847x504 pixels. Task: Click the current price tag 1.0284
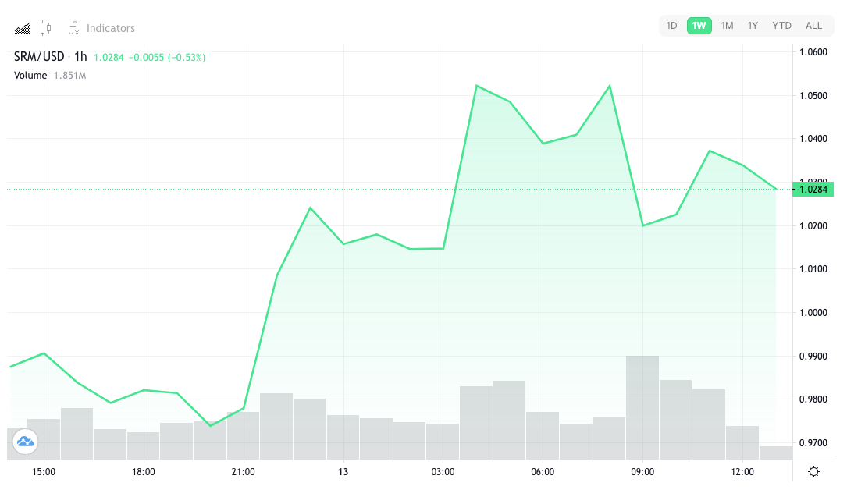pyautogui.click(x=813, y=190)
